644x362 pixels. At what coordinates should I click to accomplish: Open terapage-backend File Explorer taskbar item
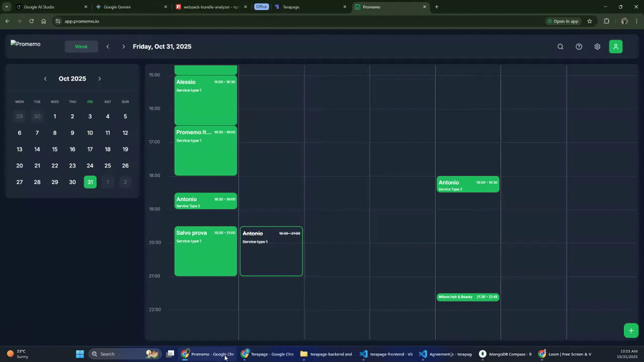[x=326, y=354]
